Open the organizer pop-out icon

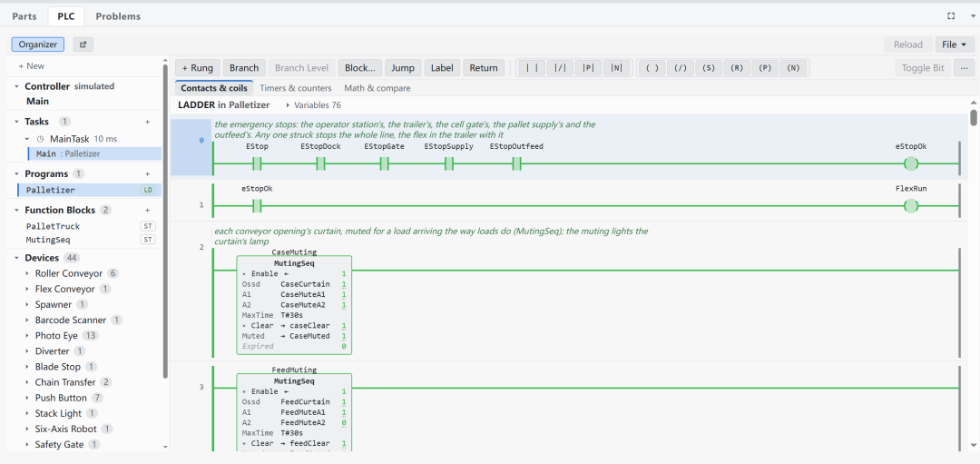tap(83, 44)
